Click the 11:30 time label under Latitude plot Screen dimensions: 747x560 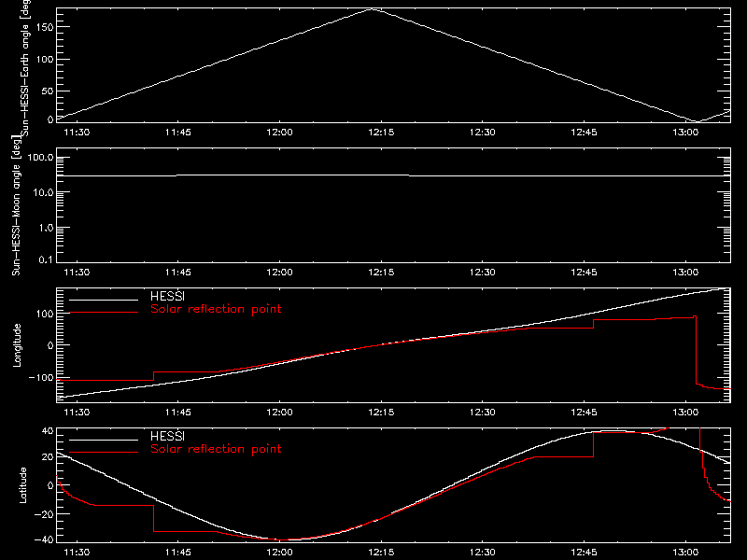77,553
